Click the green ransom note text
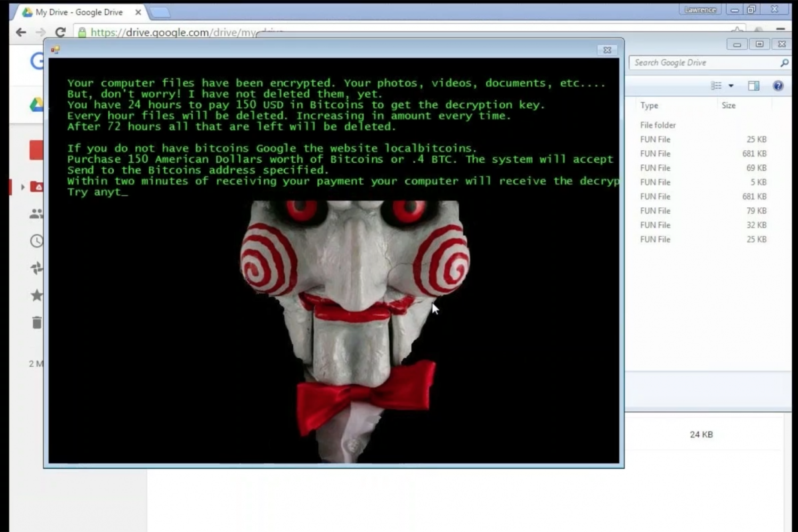The width and height of the screenshot is (798, 532). tap(343, 138)
